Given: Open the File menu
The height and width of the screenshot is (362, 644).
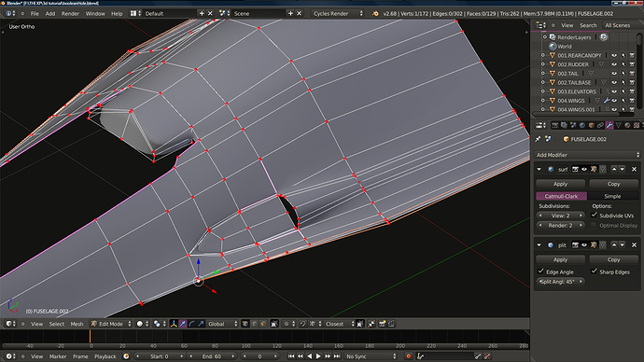Looking at the screenshot, I should [x=35, y=14].
